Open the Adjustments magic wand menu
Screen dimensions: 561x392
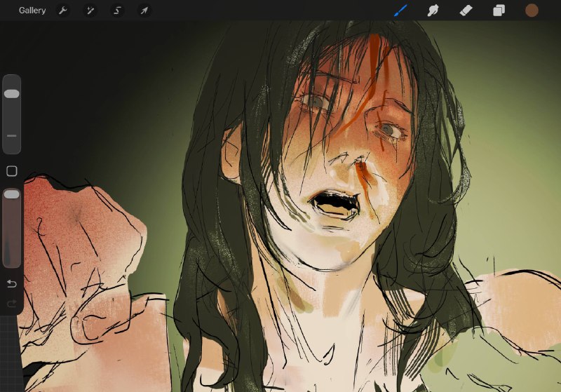coord(90,11)
